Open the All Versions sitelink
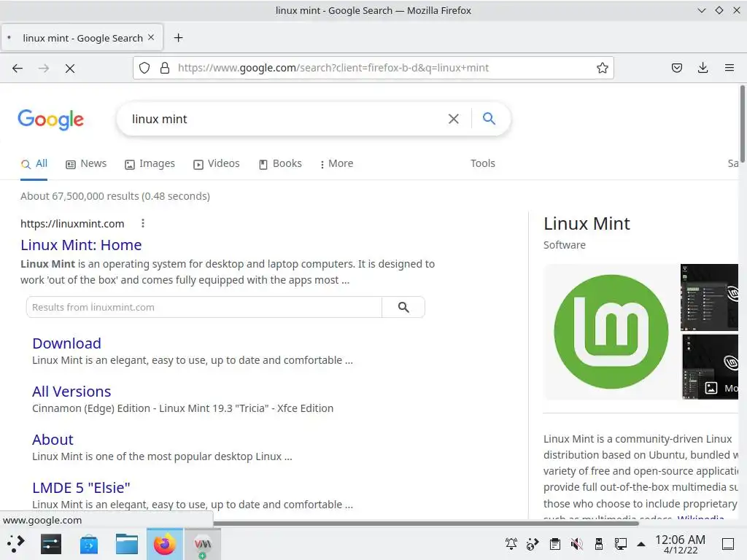The height and width of the screenshot is (560, 747). [71, 392]
